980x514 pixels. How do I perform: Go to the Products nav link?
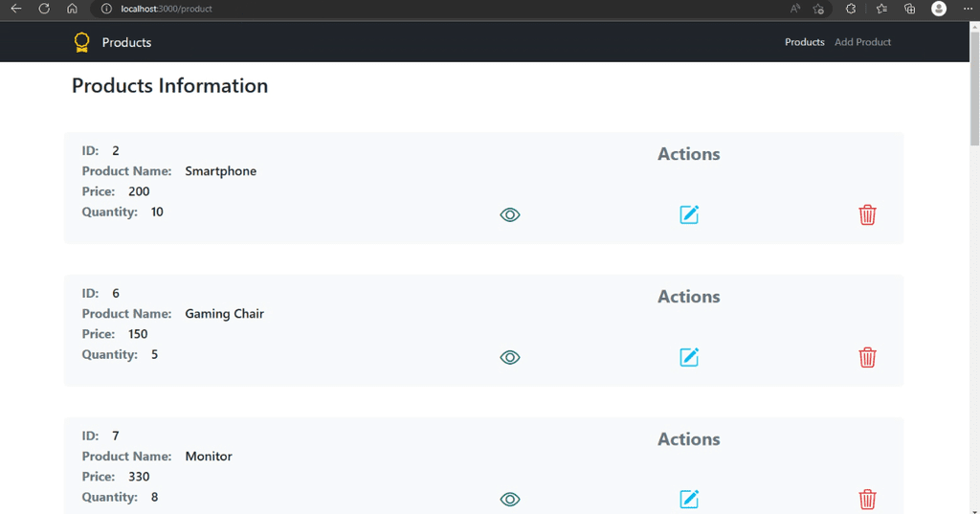click(x=804, y=42)
